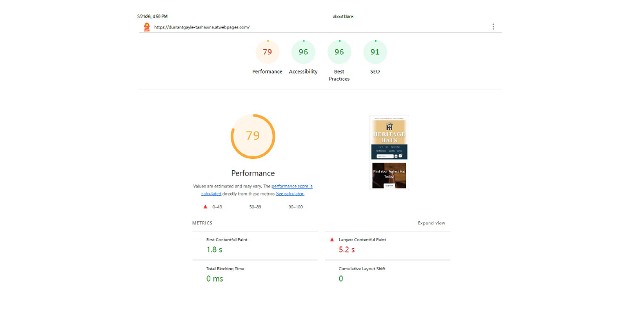This screenshot has height=333, width=644.
Task: Select the Cumulative Layout Shift metric label
Action: coord(362,269)
